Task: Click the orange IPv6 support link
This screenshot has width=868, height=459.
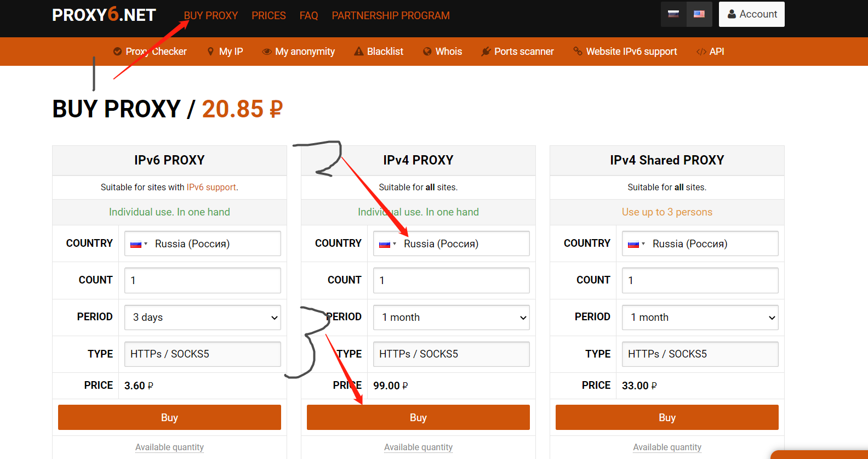Action: [x=212, y=188]
